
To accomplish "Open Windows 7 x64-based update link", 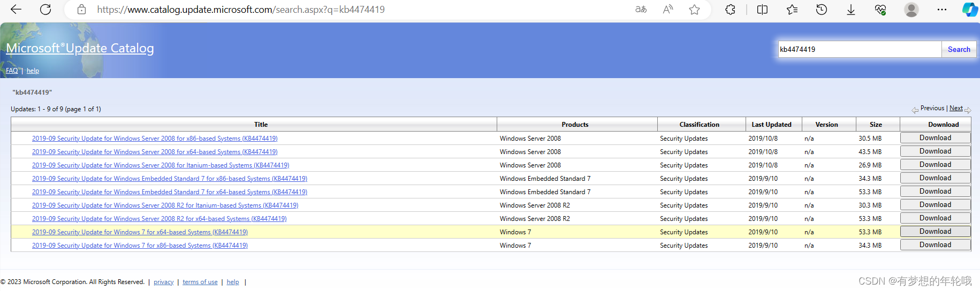I will click(140, 232).
